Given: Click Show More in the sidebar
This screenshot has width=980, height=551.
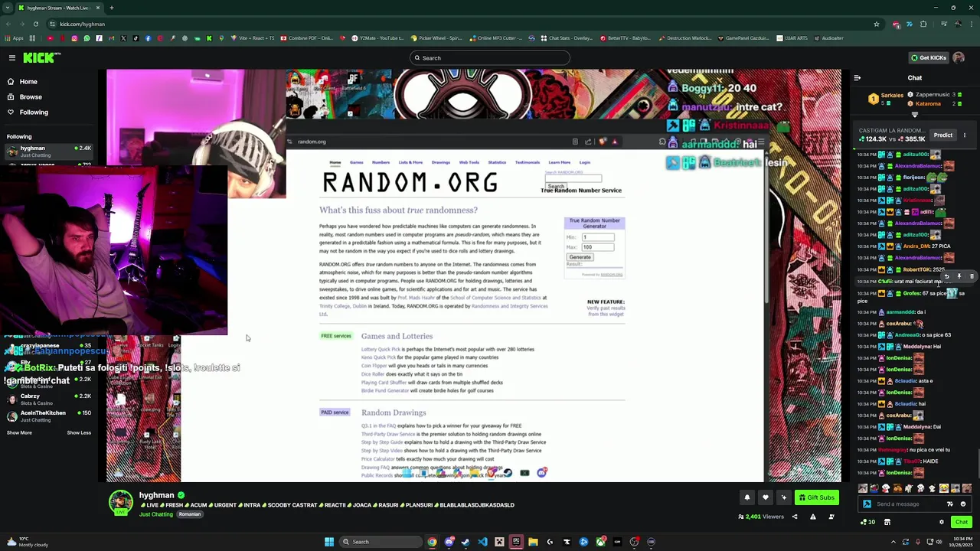Looking at the screenshot, I should click(19, 433).
